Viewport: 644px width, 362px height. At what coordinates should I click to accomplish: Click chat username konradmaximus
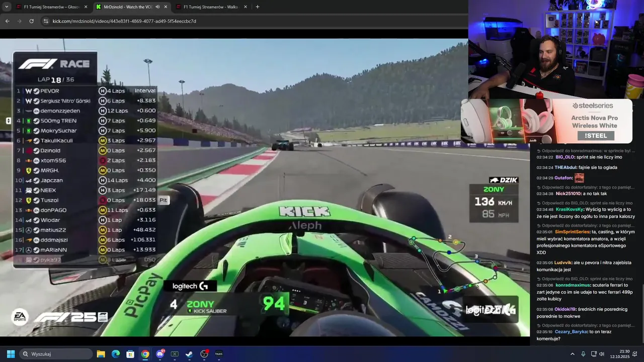[573, 285]
